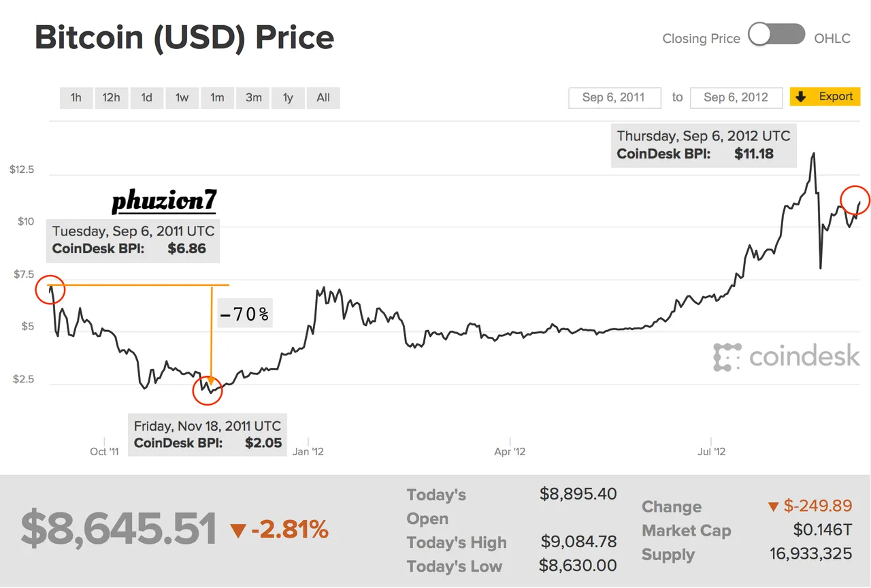Viewport: 871px width, 588px height.
Task: Edit the Sep 6, 2011 start date
Action: [614, 97]
